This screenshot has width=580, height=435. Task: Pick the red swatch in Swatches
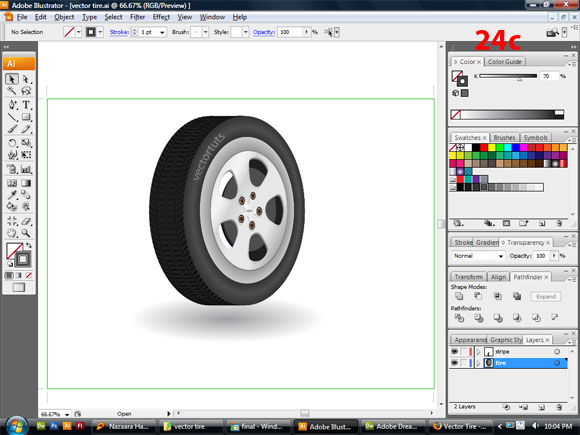pos(484,148)
